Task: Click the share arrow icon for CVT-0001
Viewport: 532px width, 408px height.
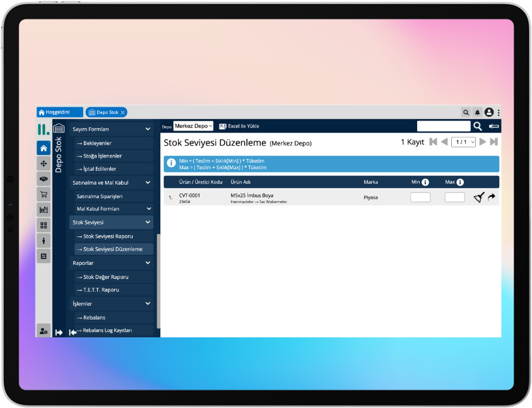Action: [x=492, y=197]
